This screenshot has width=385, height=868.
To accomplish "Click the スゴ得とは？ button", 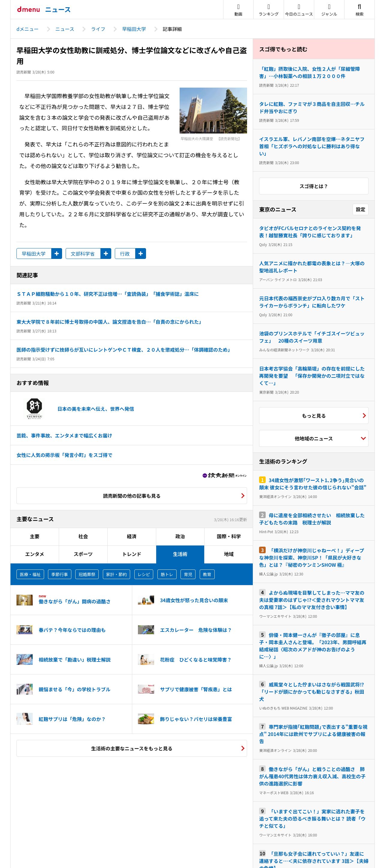I will pos(314,186).
